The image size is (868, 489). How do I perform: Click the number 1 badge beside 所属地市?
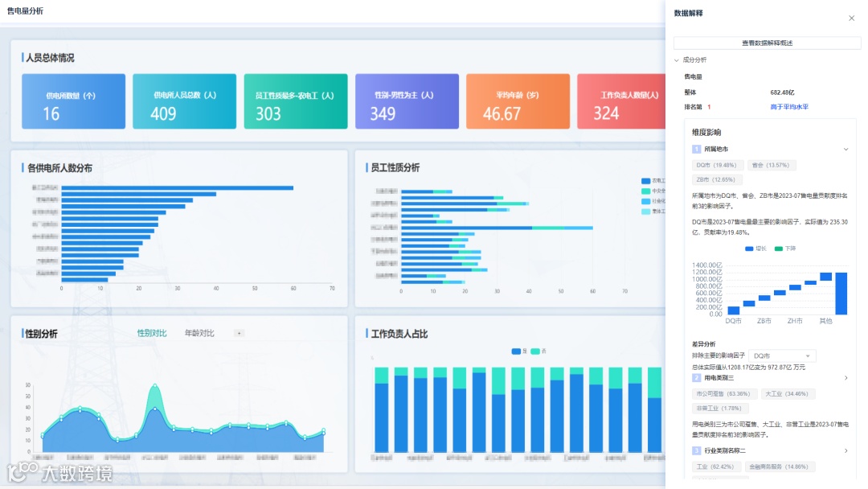[x=696, y=149]
